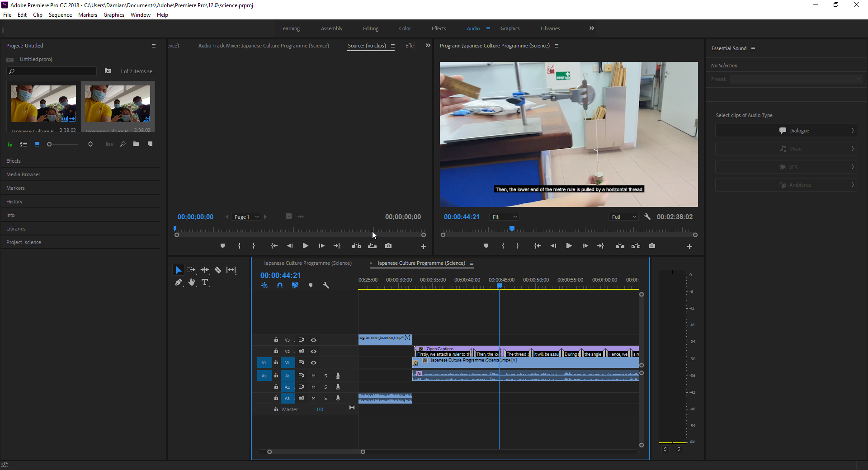Open the Fit zoom level dropdown

pyautogui.click(x=504, y=217)
